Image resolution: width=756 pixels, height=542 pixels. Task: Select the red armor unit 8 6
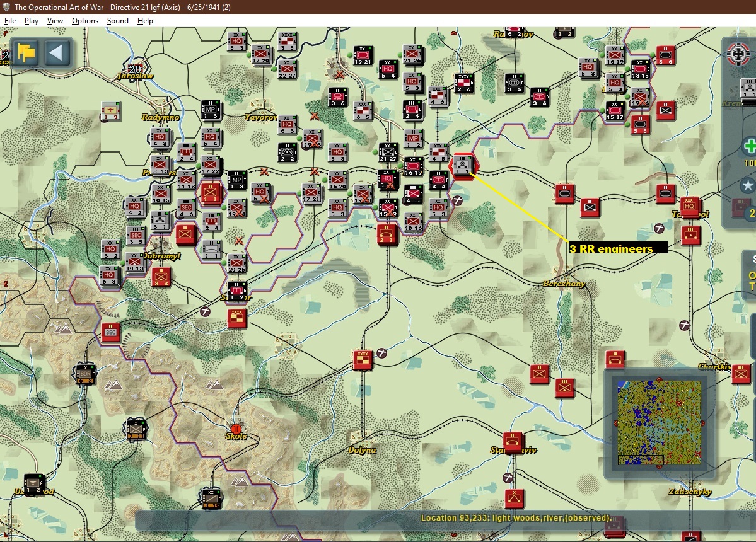[x=665, y=55]
